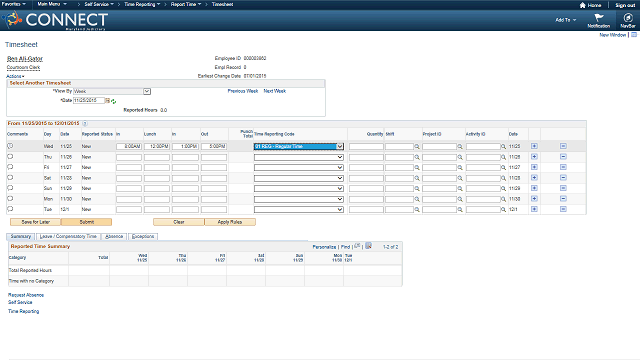Open the comment bubble for Sun 11/29
640x360 pixels.
pos(10,188)
